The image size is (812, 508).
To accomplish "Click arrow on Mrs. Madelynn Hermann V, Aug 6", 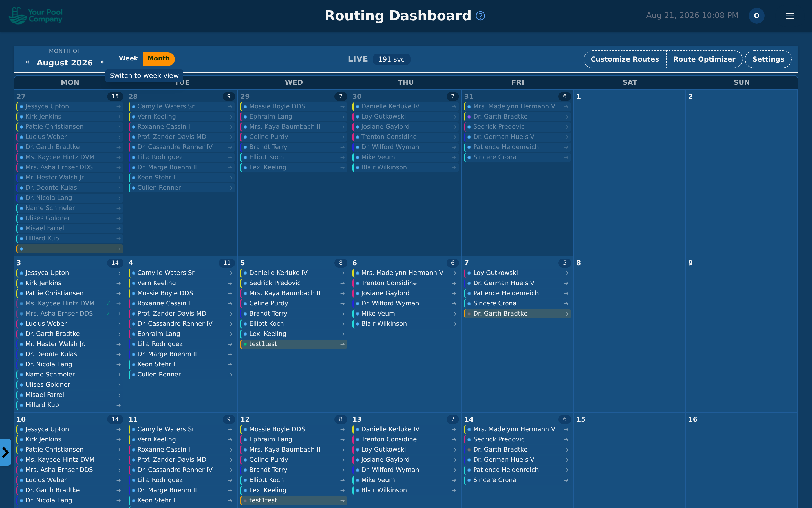I will (x=454, y=273).
